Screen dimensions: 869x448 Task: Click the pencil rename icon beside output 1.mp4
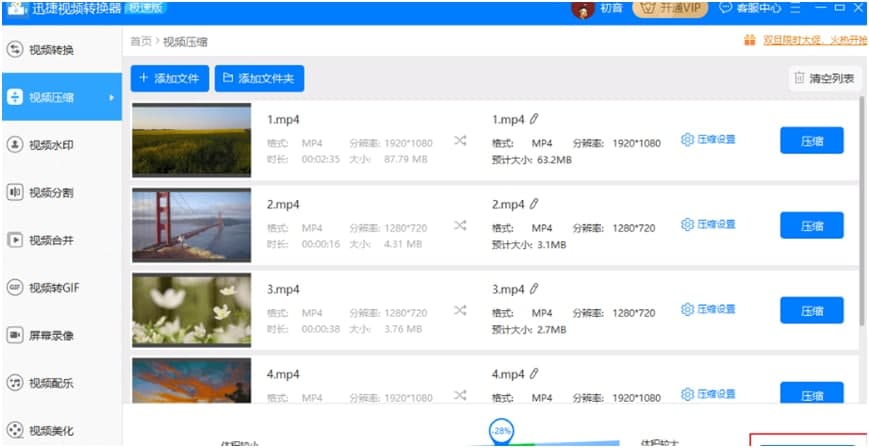coord(534,120)
